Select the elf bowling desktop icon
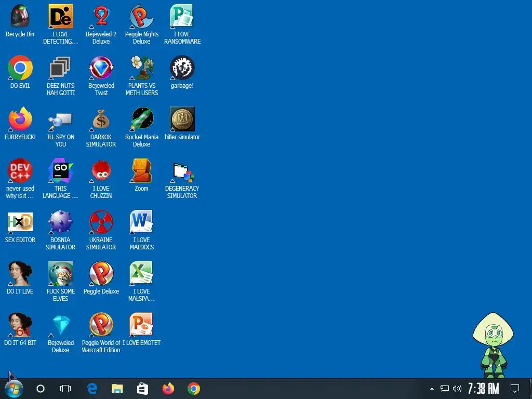 coord(60,273)
